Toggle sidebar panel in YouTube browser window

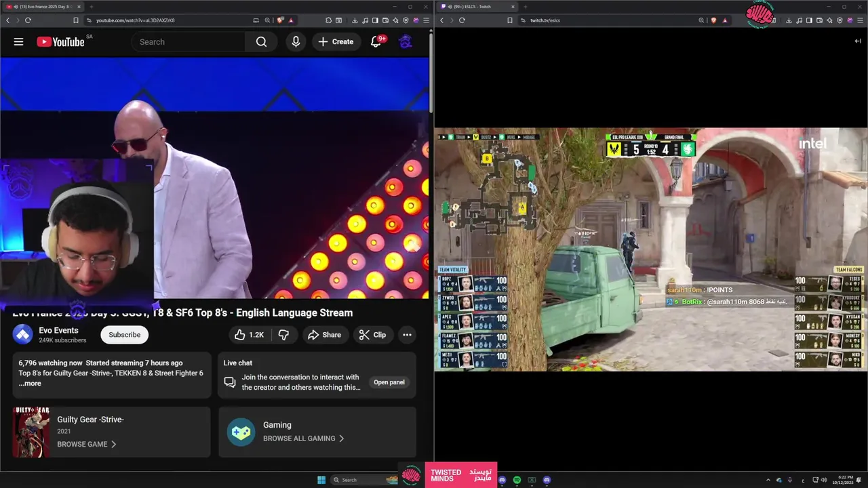pos(375,20)
